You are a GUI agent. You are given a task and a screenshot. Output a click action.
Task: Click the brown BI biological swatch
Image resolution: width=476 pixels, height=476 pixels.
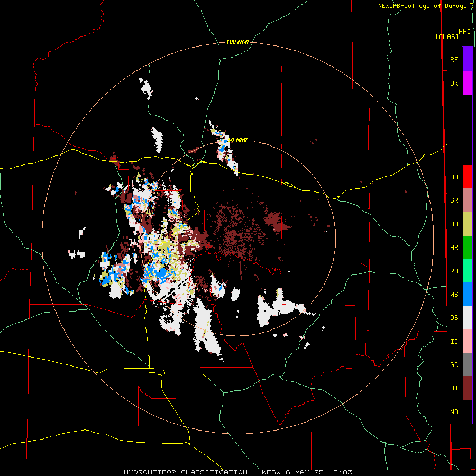tap(467, 388)
